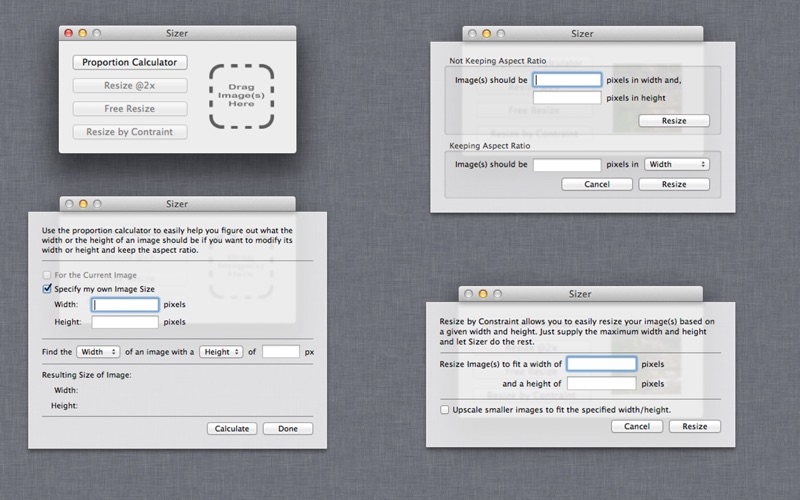Click the Resize @2x button
Screen dimensions: 800x500
coord(130,85)
